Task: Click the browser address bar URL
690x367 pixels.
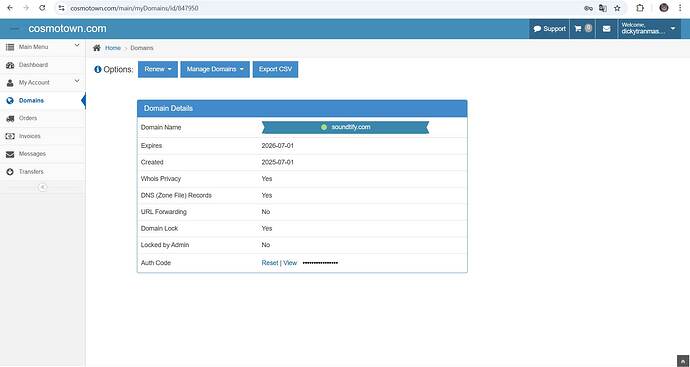Action: 134,8
